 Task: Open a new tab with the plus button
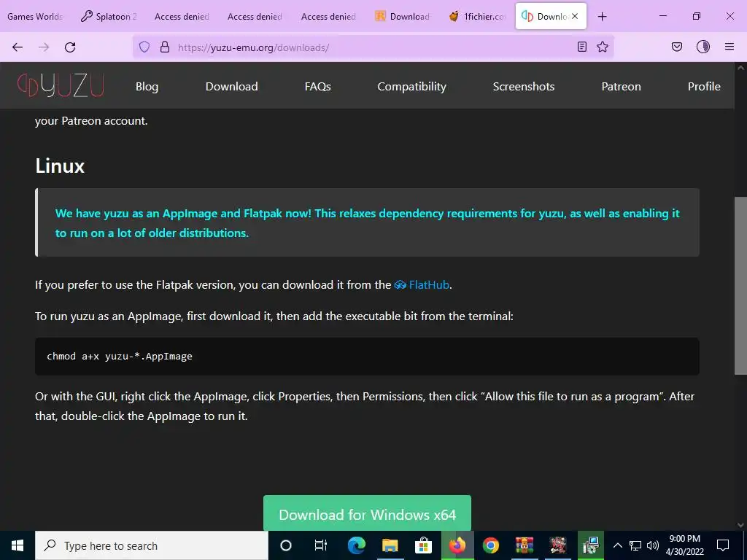602,17
